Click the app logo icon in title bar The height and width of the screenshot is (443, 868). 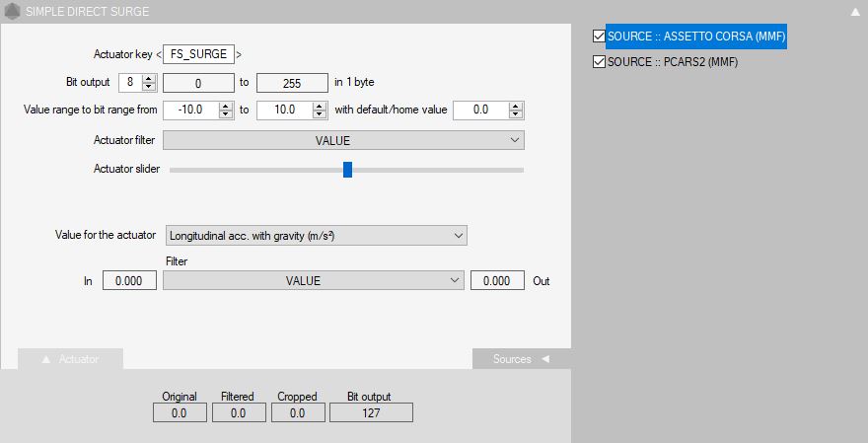[x=12, y=12]
